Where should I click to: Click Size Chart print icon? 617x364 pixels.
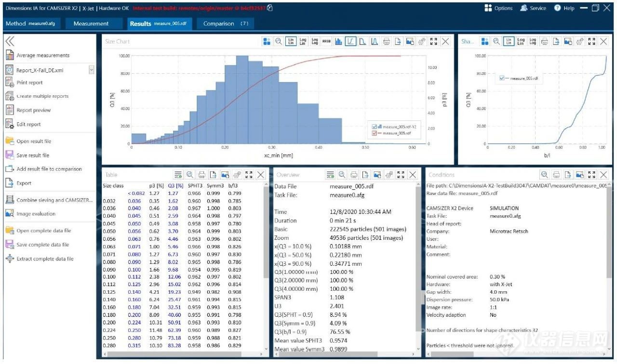pos(387,42)
